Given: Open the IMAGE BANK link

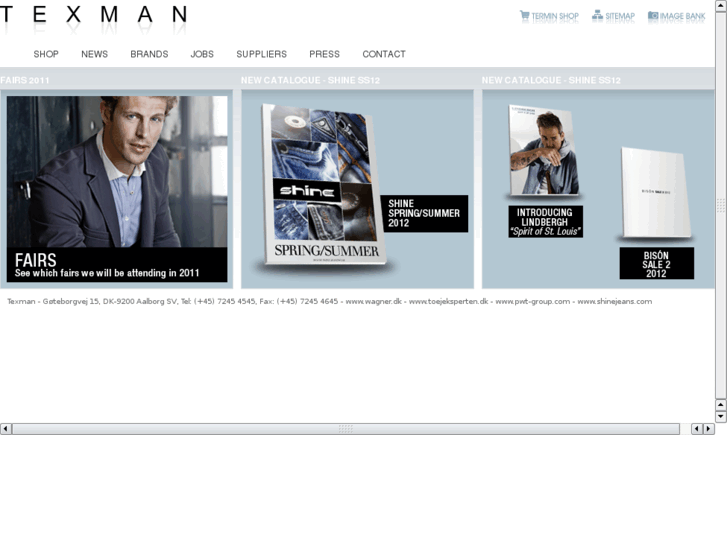Looking at the screenshot, I should click(x=682, y=16).
